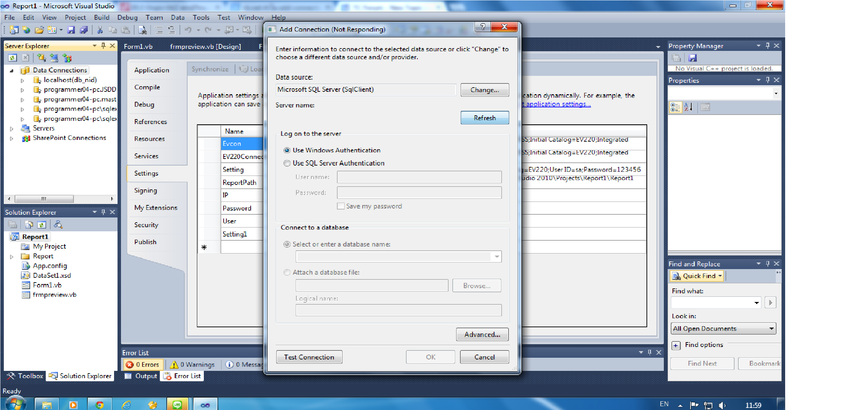Click the Refresh server list button
The width and height of the screenshot is (868, 410).
485,118
